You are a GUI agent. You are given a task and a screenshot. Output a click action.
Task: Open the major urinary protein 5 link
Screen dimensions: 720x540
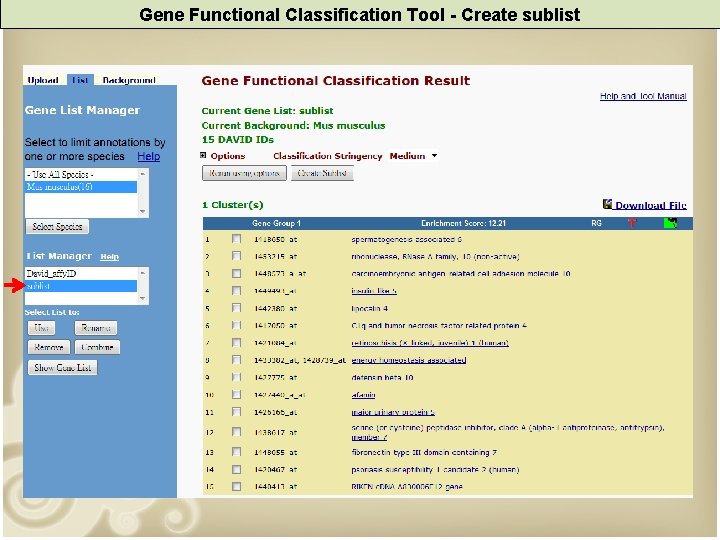pyautogui.click(x=393, y=412)
